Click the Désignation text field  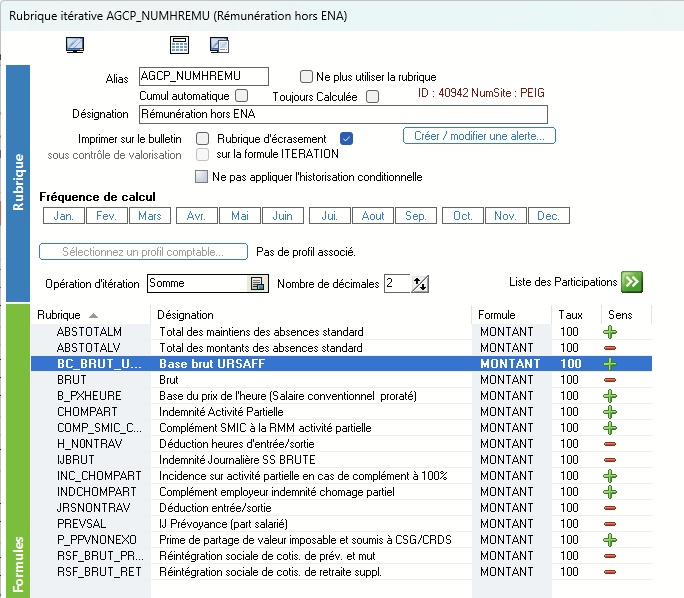[341, 114]
